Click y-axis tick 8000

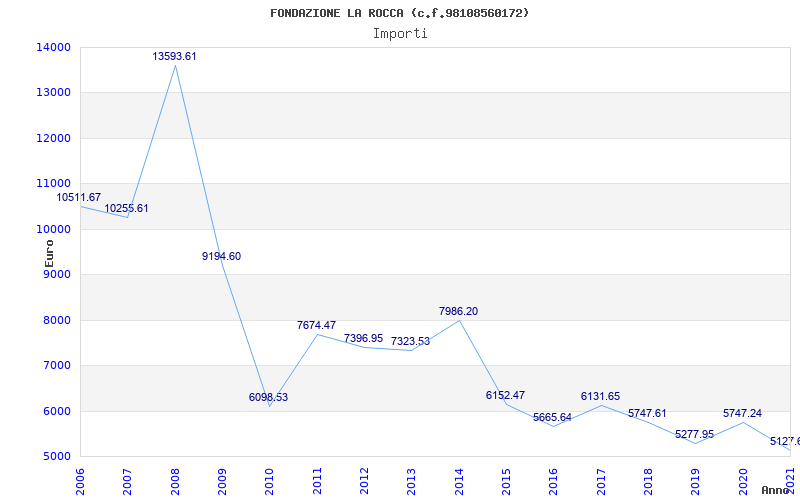tap(56, 320)
